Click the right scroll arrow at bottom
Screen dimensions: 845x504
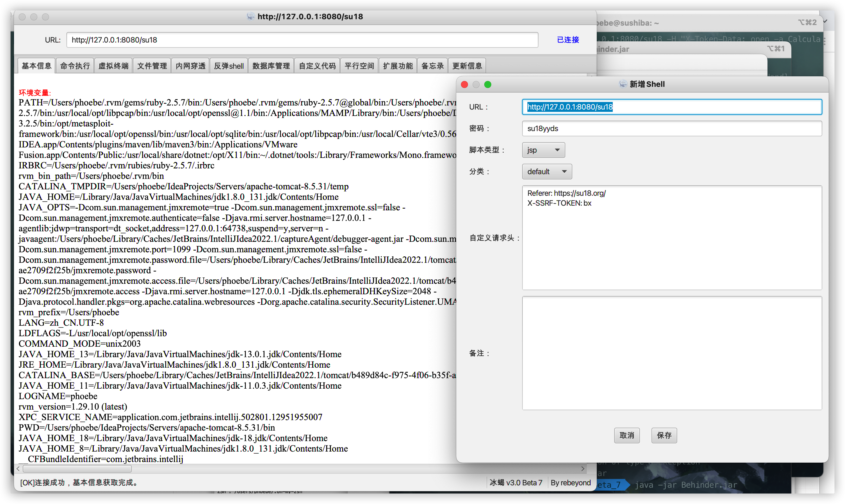coord(583,469)
